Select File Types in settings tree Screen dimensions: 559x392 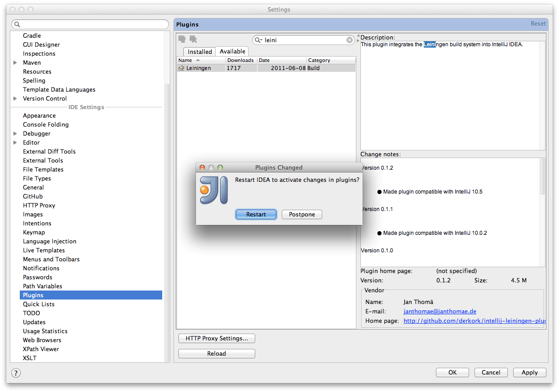tap(37, 178)
